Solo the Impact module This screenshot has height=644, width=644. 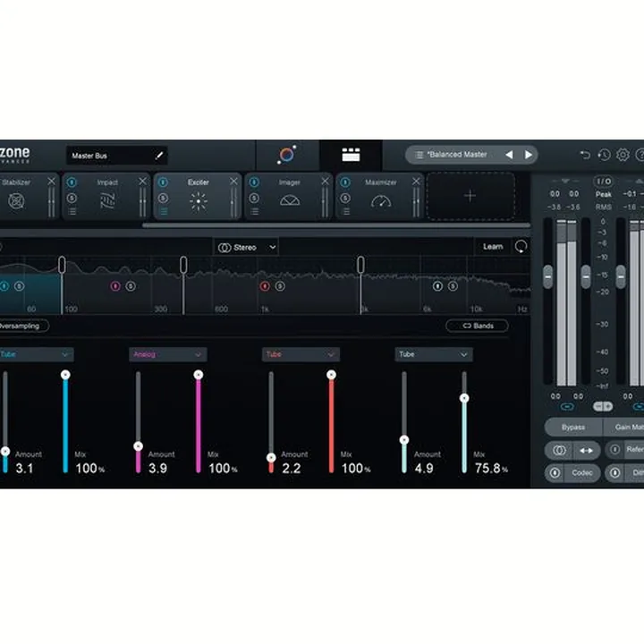(x=72, y=198)
